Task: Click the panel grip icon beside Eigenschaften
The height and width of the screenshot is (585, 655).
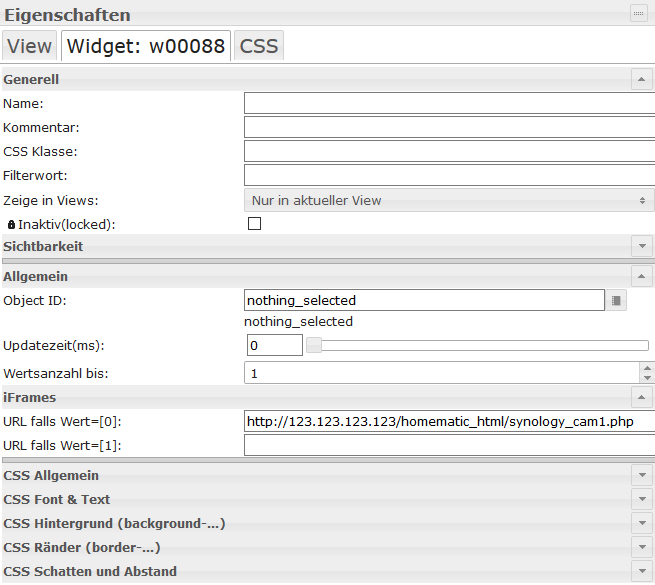Action: point(638,14)
